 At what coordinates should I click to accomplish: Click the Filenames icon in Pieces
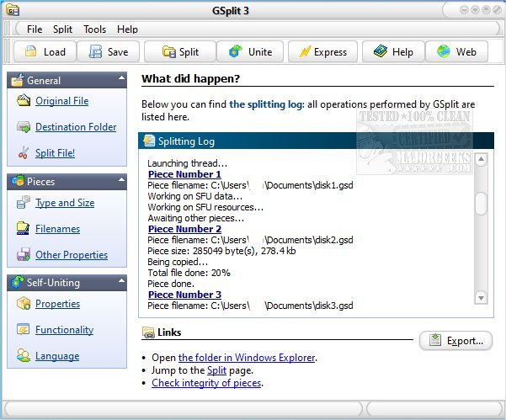click(22, 229)
